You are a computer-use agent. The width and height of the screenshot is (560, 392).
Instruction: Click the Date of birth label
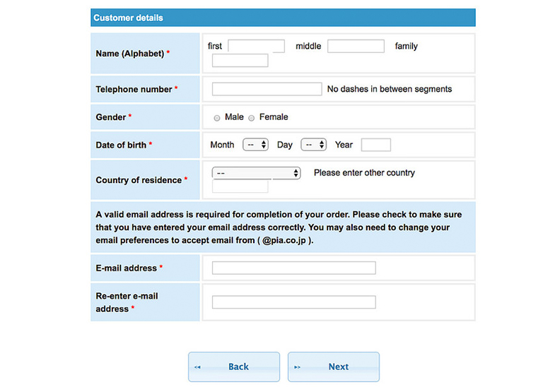pos(121,145)
